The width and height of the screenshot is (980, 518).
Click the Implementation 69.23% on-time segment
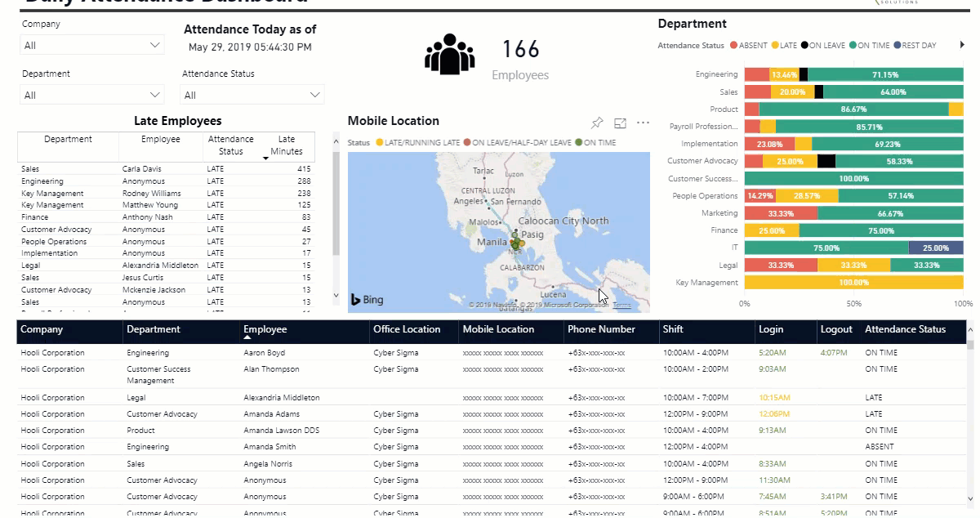(x=888, y=144)
